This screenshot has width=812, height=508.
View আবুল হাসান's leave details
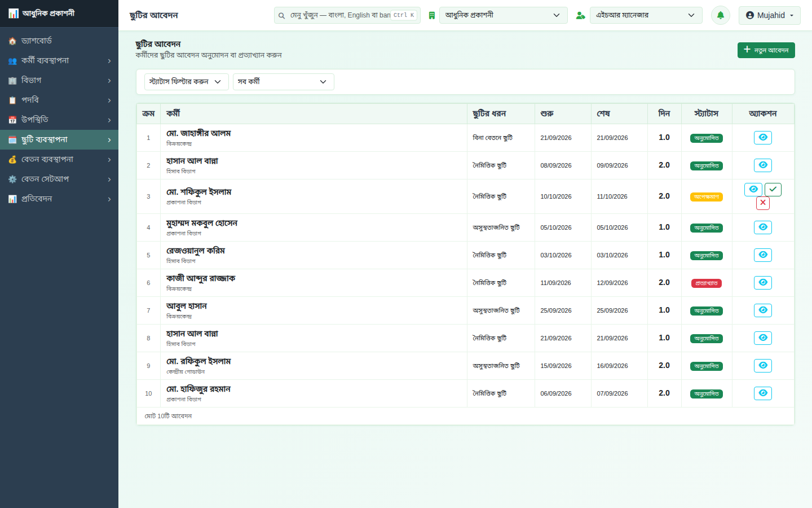pos(763,310)
